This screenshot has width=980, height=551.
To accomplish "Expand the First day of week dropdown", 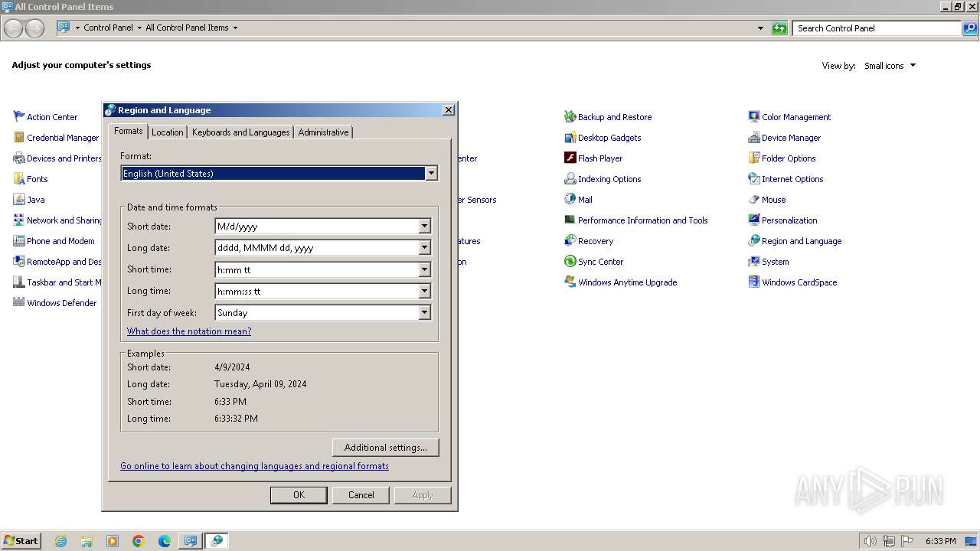I will click(x=424, y=312).
